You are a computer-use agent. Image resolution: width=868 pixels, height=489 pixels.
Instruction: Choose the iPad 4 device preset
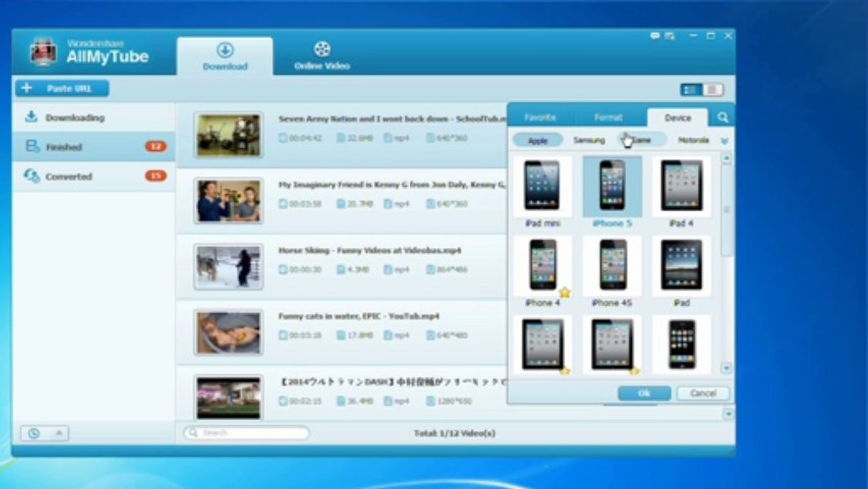681,192
